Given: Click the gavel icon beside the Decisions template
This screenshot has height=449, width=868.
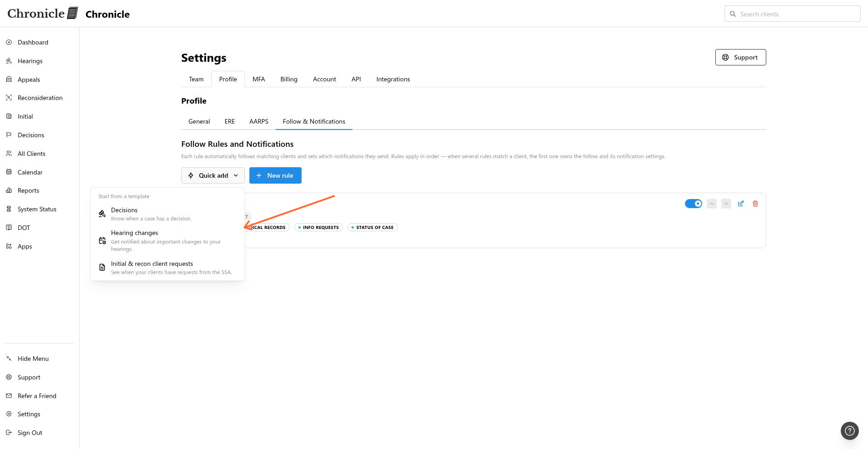Looking at the screenshot, I should pos(102,214).
